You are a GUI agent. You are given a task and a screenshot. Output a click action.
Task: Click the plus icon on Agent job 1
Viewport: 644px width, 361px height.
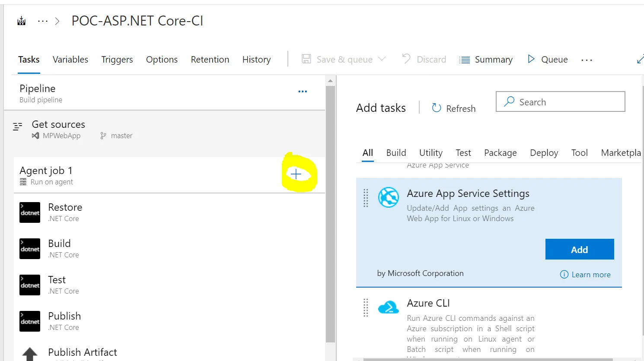click(296, 174)
